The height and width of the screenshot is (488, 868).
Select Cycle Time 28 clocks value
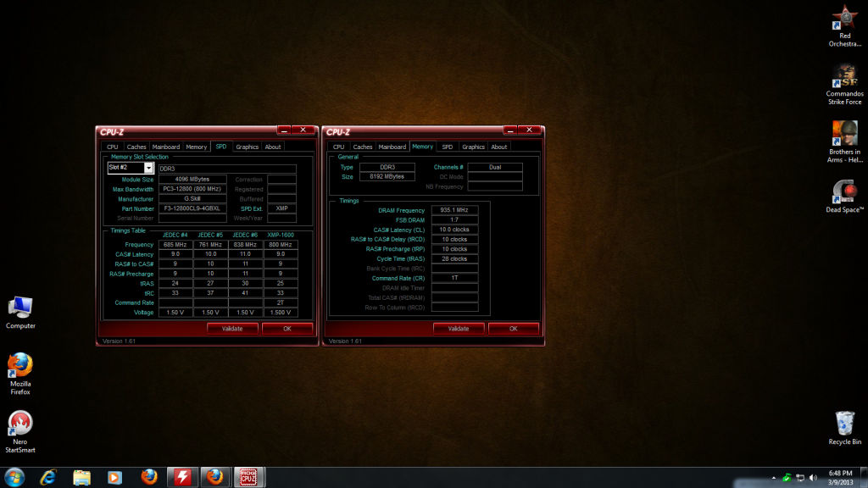[454, 259]
